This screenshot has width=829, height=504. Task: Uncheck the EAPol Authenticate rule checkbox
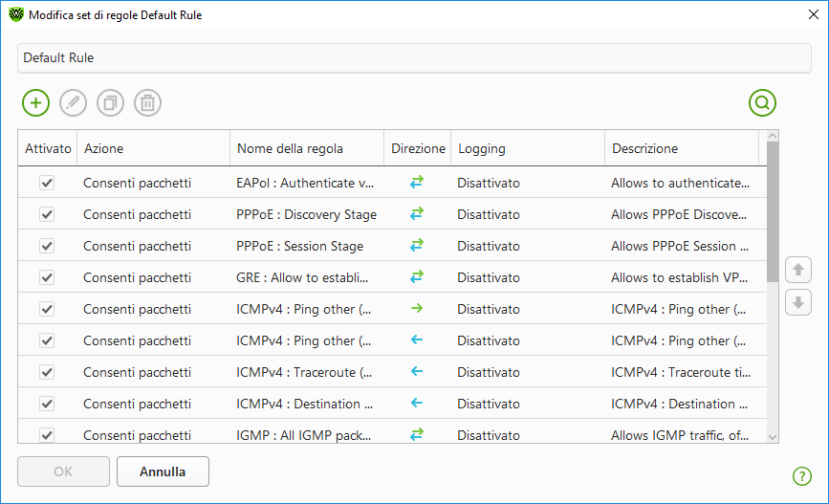pos(46,183)
